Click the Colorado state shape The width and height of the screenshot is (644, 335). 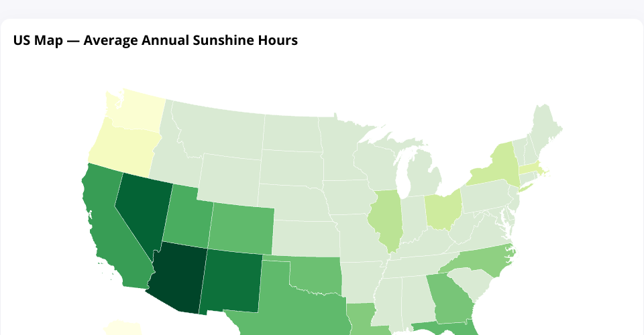(241, 228)
